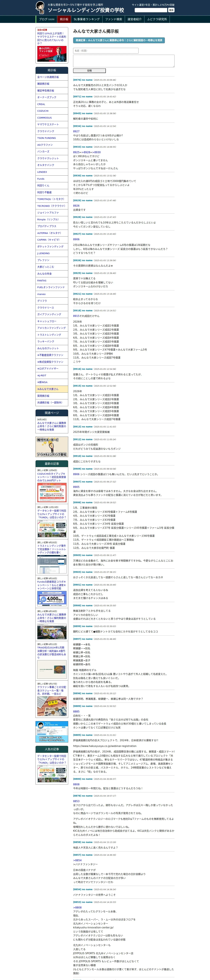The height and width of the screenshot is (980, 210).
Task: Open オーナーズブック board link
Action: [52, 97]
